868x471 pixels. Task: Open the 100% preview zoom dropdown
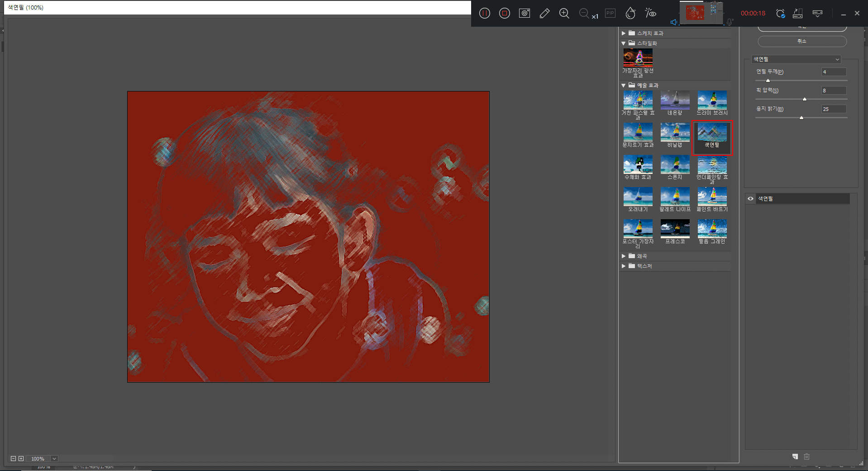(54, 459)
